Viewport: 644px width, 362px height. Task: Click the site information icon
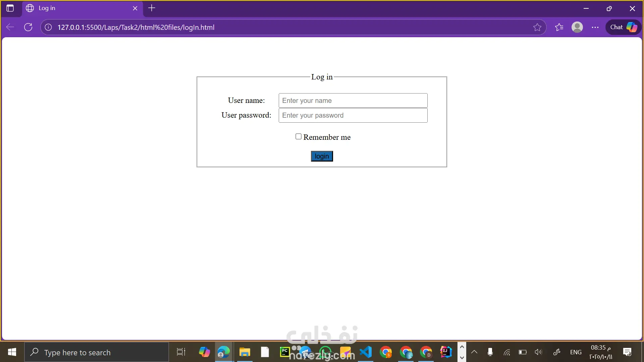click(48, 27)
